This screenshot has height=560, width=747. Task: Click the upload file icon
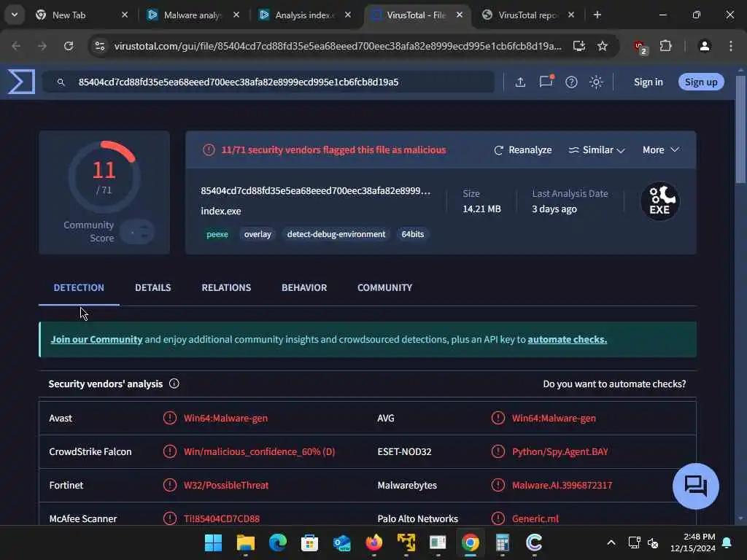(520, 82)
